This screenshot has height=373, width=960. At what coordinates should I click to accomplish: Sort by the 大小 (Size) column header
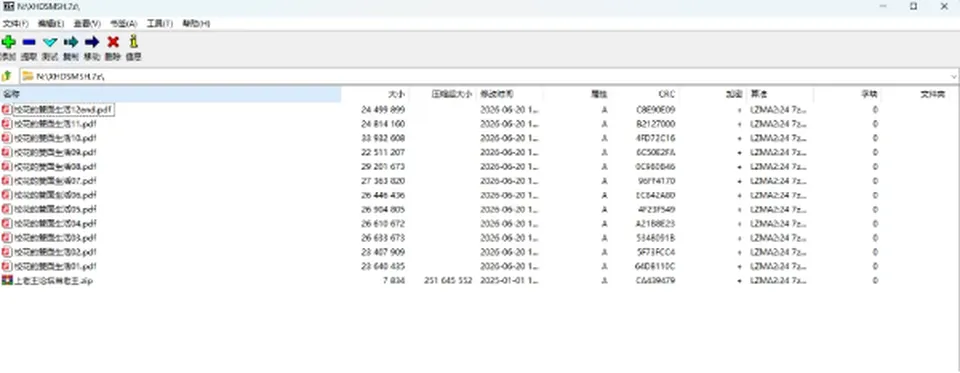[x=375, y=94]
